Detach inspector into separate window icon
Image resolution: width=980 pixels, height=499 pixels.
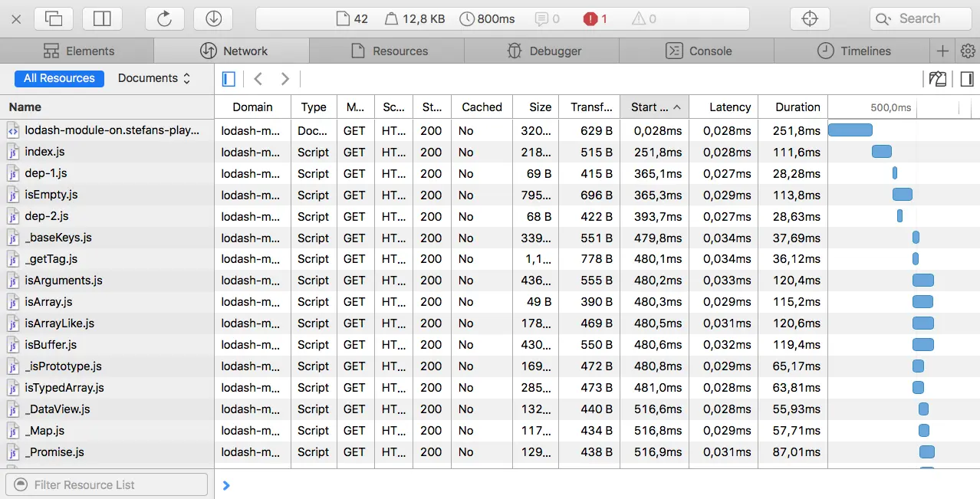(x=54, y=18)
